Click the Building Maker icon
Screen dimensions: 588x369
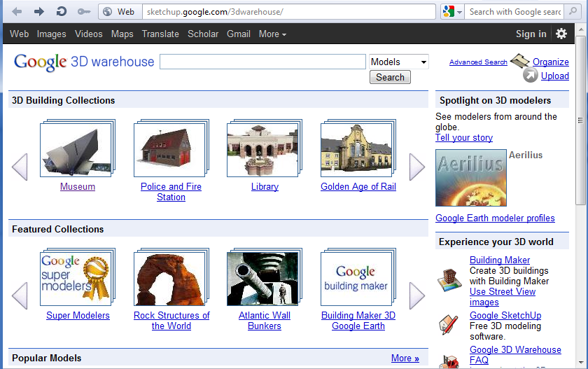pyautogui.click(x=449, y=280)
